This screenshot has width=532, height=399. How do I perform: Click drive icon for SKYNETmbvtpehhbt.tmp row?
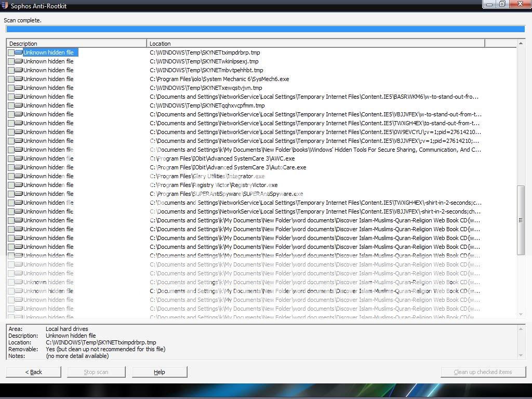coord(19,70)
